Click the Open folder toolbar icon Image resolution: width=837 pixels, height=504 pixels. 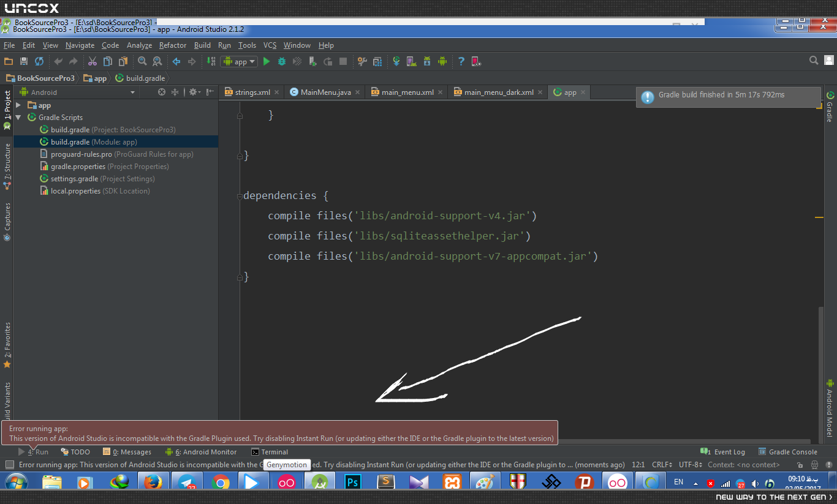[x=9, y=61]
